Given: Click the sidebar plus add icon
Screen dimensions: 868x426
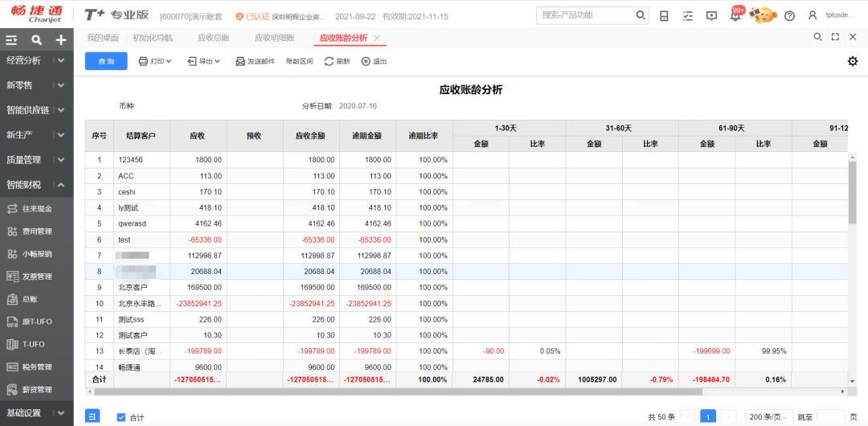Looking at the screenshot, I should click(61, 40).
